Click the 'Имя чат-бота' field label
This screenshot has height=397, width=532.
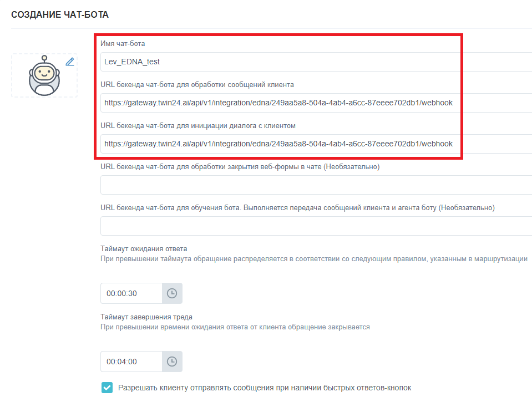(123, 43)
